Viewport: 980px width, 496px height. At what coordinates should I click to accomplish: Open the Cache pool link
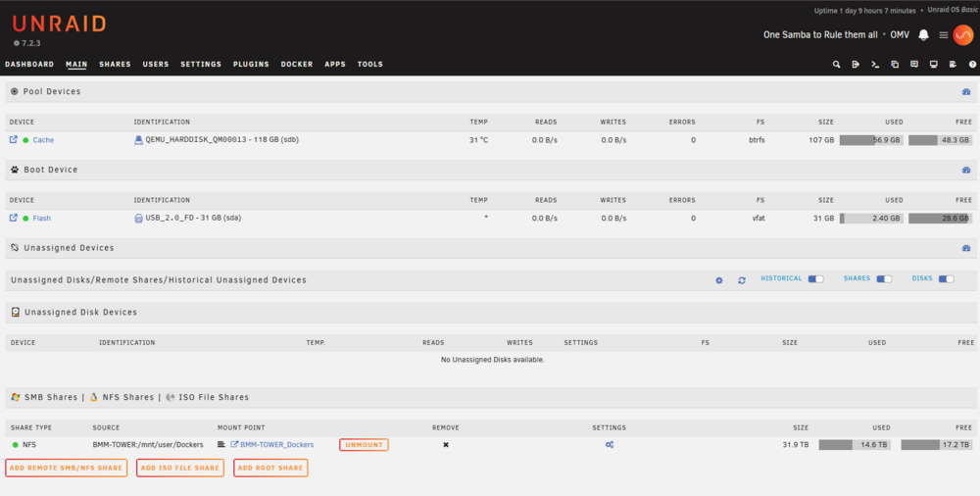coord(43,140)
